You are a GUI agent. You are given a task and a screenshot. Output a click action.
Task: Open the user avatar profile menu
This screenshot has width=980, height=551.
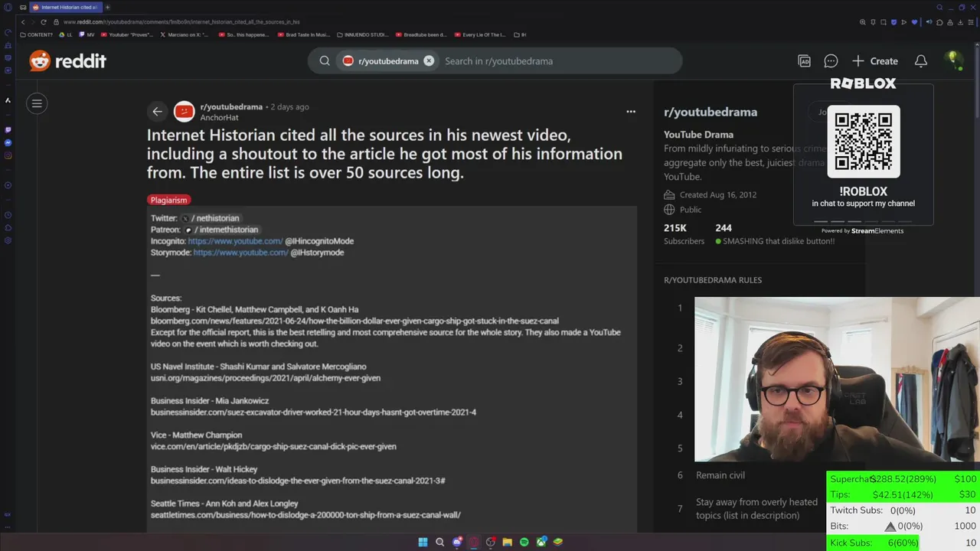coord(953,60)
